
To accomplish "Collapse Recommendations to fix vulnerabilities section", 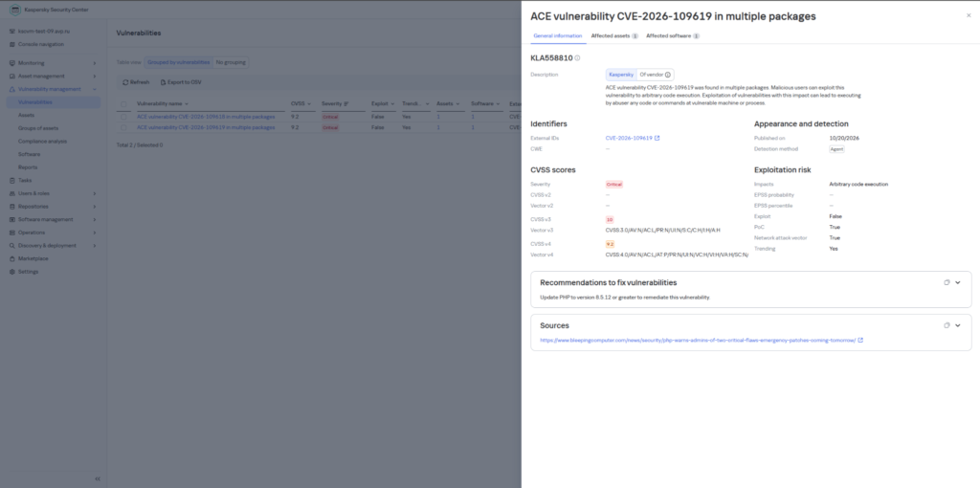I will [957, 282].
